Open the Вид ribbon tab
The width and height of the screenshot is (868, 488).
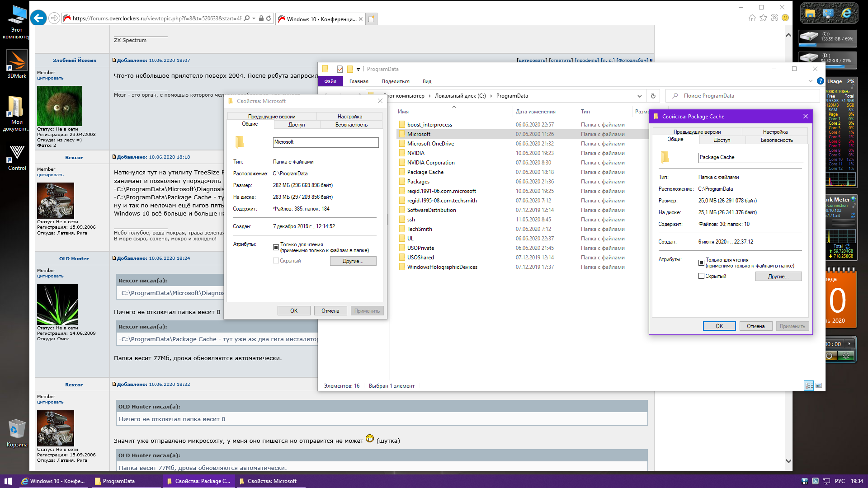tap(427, 81)
